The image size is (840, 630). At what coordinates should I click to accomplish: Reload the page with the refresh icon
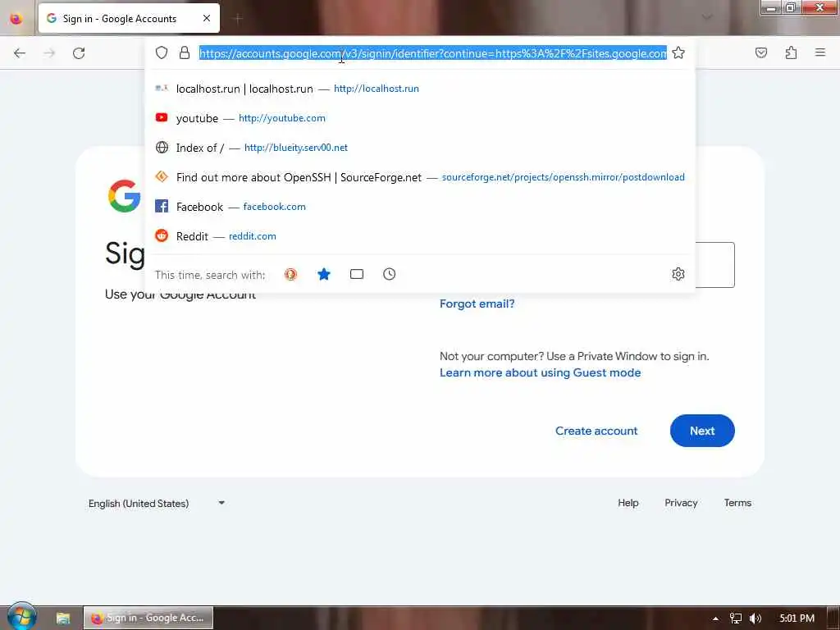[79, 53]
